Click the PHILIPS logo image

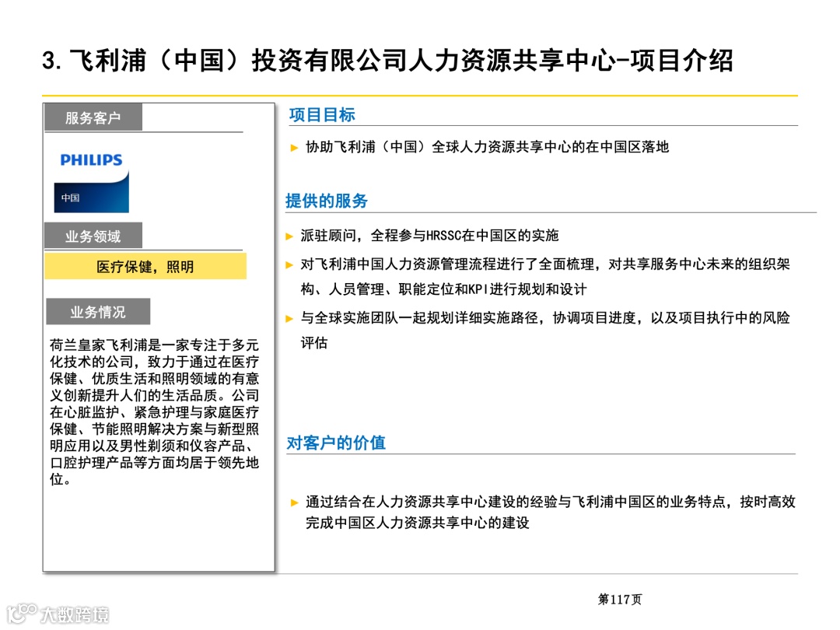[x=92, y=181]
